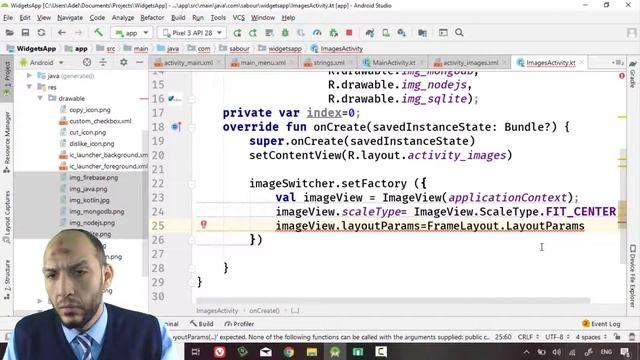Click the Forward navigation arrow
This screenshot has height=360, width=640.
point(78,33)
